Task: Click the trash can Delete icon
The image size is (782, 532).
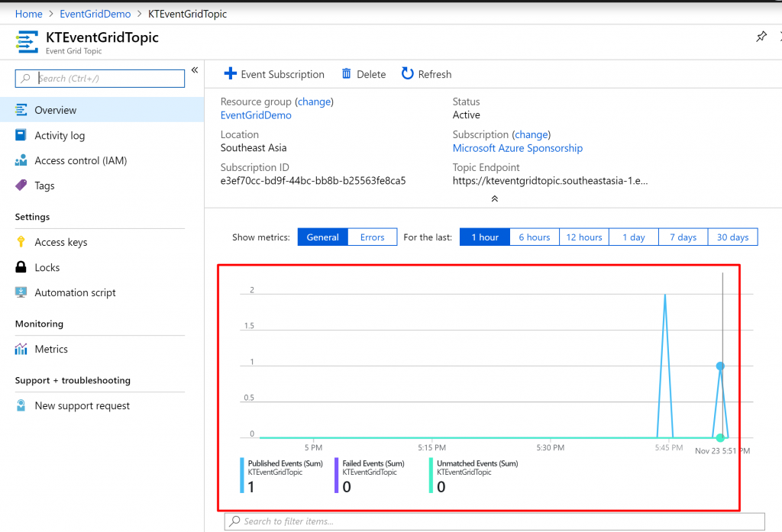Action: pyautogui.click(x=346, y=74)
